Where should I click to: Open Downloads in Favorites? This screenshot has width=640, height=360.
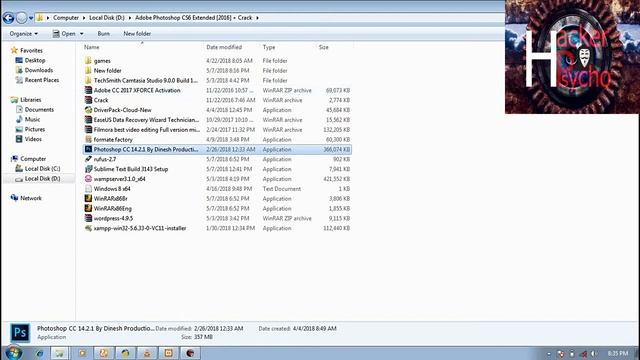click(x=39, y=70)
